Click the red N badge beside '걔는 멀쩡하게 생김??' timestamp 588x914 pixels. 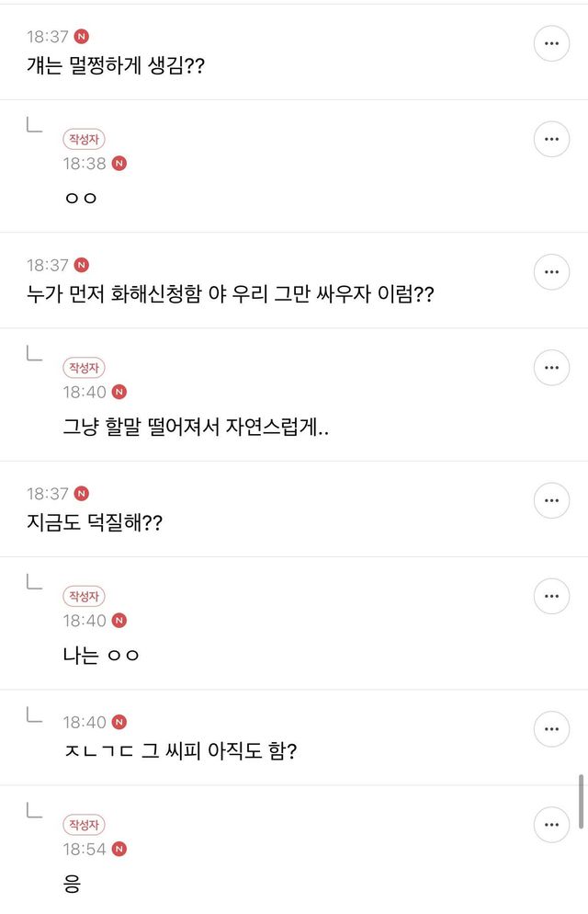(82, 37)
